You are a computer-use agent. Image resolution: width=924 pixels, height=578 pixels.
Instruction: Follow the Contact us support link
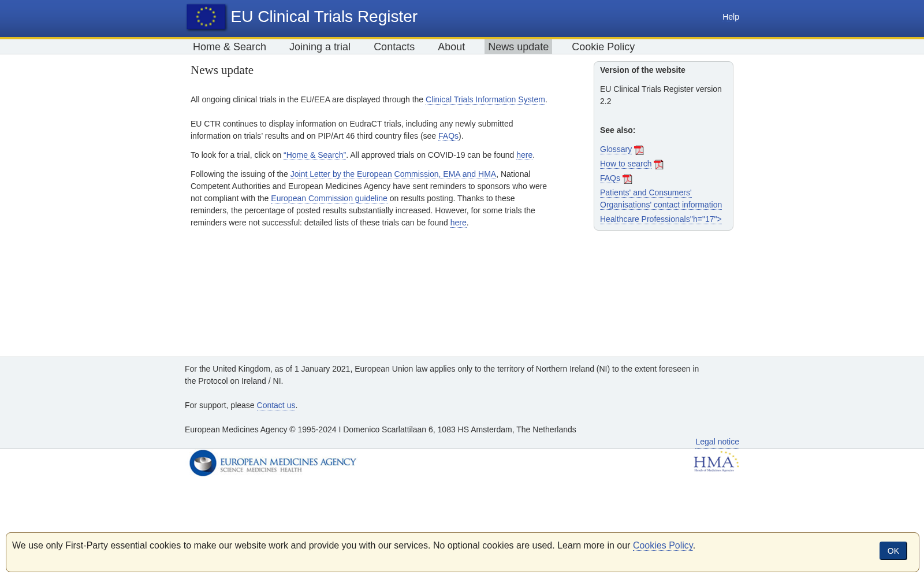276,405
